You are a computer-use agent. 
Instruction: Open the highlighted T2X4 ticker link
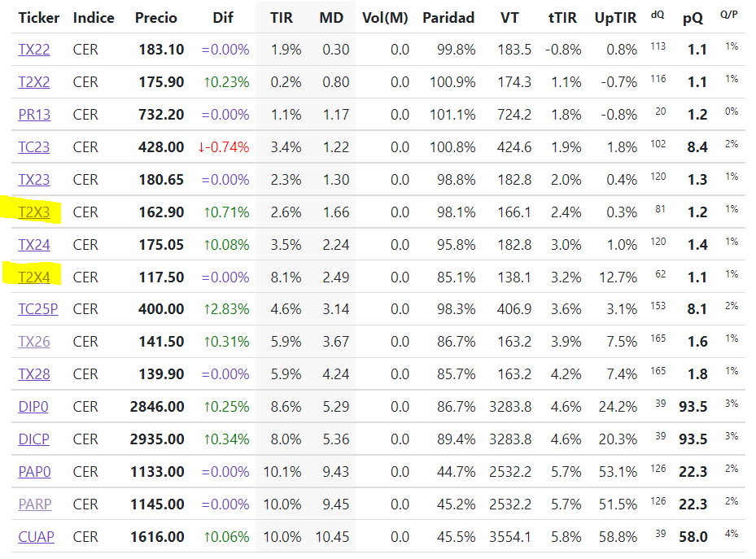tap(33, 277)
